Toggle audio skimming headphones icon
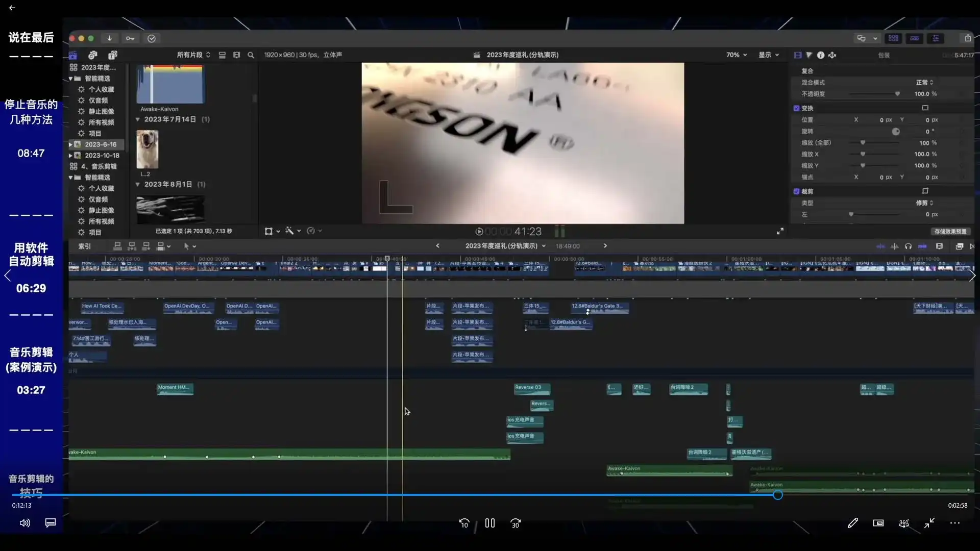The image size is (980, 551). click(x=908, y=246)
